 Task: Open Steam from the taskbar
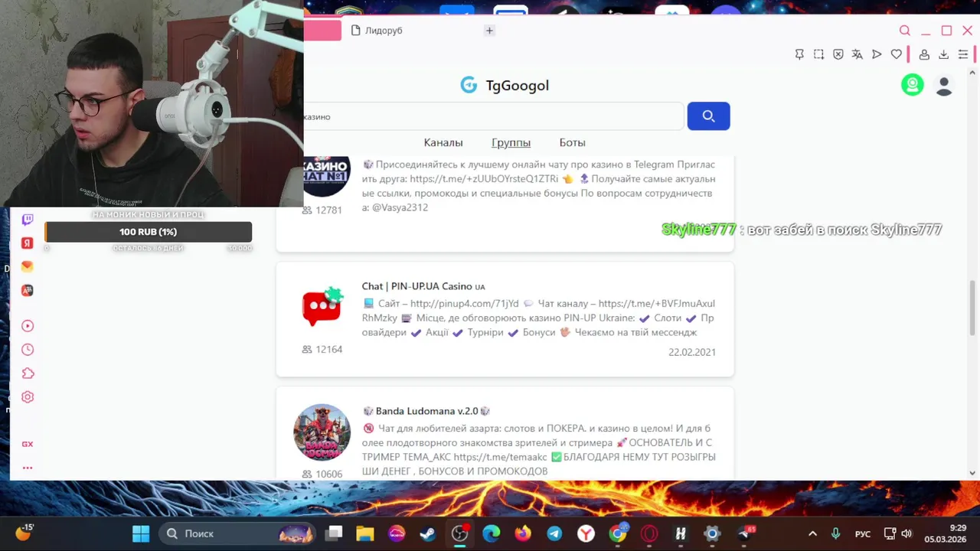(428, 533)
